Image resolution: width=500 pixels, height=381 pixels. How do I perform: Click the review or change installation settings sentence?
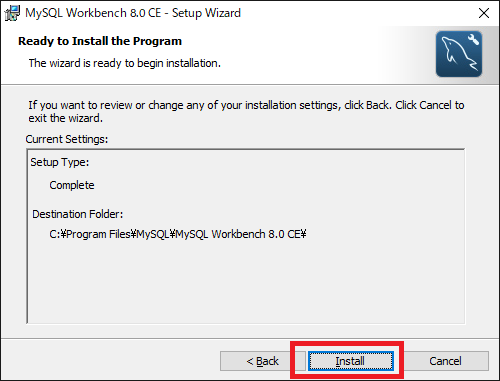coord(246,105)
